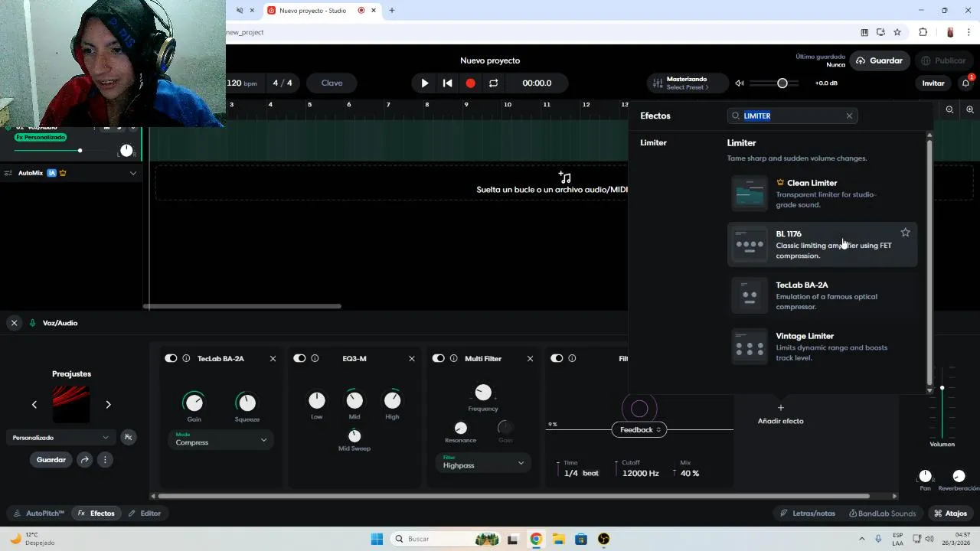
Task: Click the Fx Personalizado track badge
Action: pyautogui.click(x=41, y=137)
